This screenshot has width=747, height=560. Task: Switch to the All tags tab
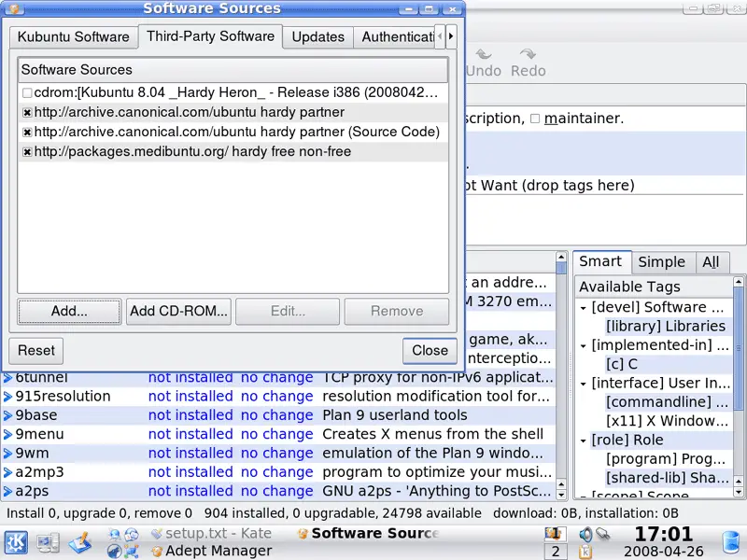tap(711, 262)
